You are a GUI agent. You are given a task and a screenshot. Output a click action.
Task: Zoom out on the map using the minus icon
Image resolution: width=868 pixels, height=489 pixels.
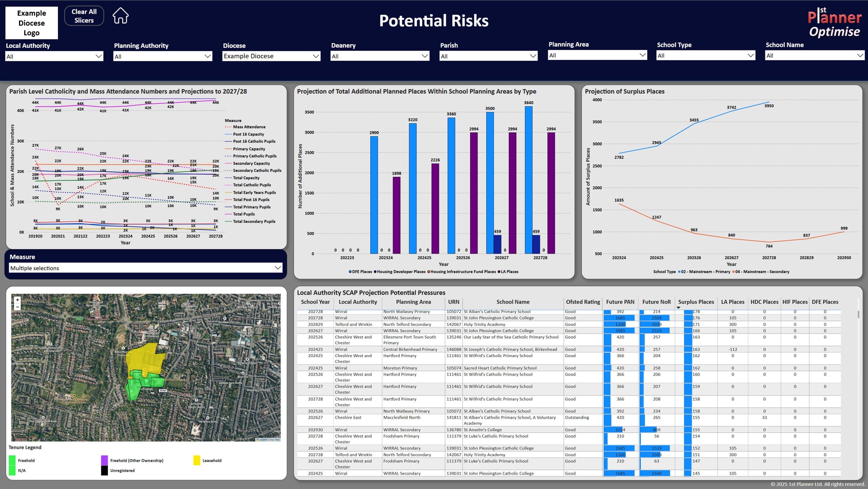17,307
